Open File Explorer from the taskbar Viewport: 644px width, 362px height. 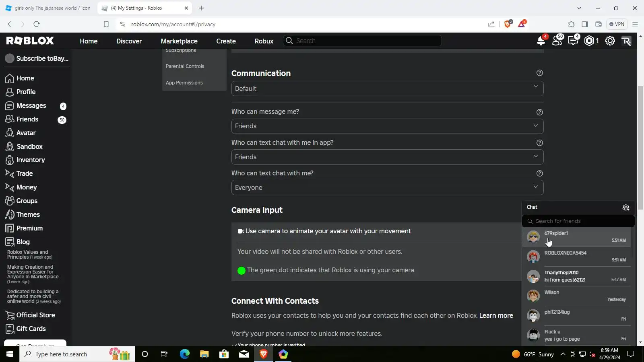(x=204, y=354)
